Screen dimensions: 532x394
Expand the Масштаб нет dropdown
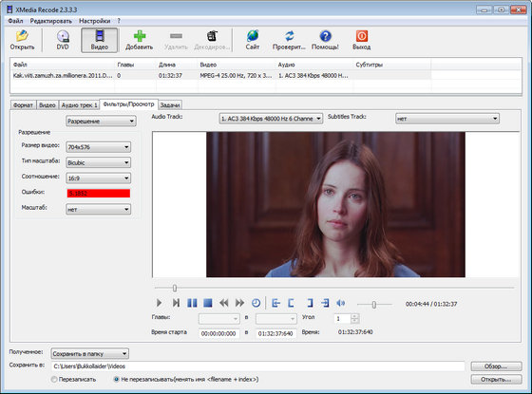(x=98, y=210)
